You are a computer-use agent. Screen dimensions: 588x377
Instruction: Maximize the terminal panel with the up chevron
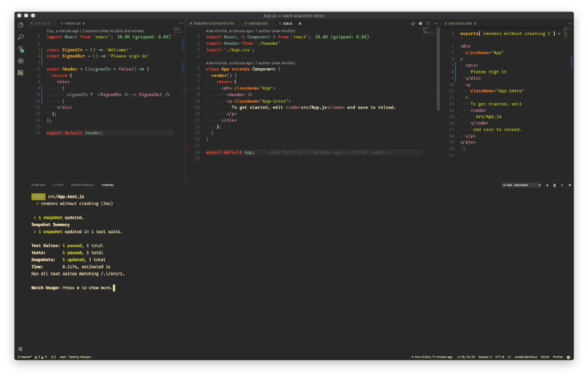(562, 185)
